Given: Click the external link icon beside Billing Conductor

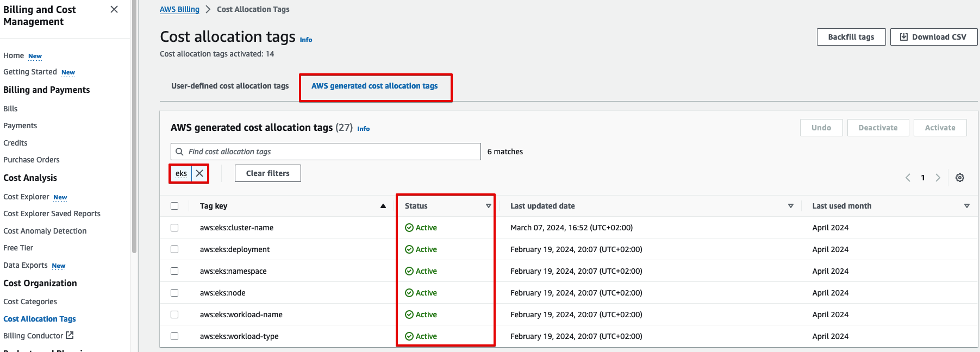Looking at the screenshot, I should [x=70, y=336].
